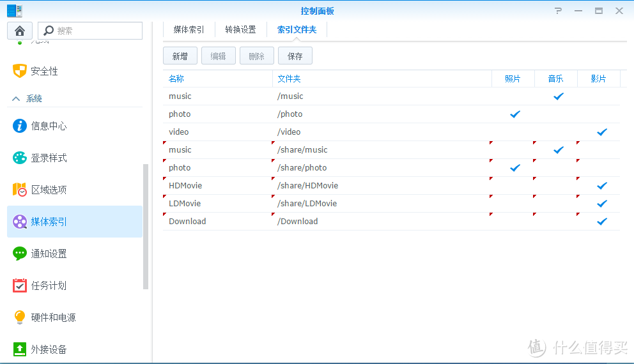Focus the 搜索 search field
The height and width of the screenshot is (364, 634).
point(90,31)
